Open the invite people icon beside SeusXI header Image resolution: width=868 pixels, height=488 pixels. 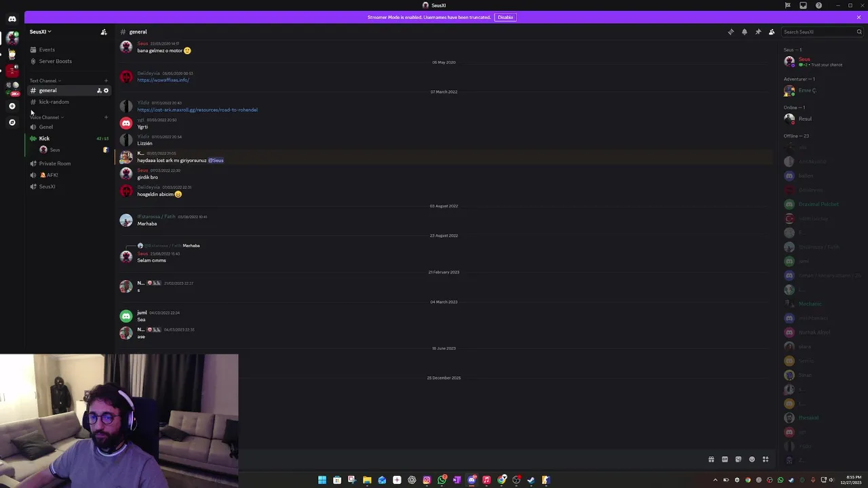tap(104, 32)
